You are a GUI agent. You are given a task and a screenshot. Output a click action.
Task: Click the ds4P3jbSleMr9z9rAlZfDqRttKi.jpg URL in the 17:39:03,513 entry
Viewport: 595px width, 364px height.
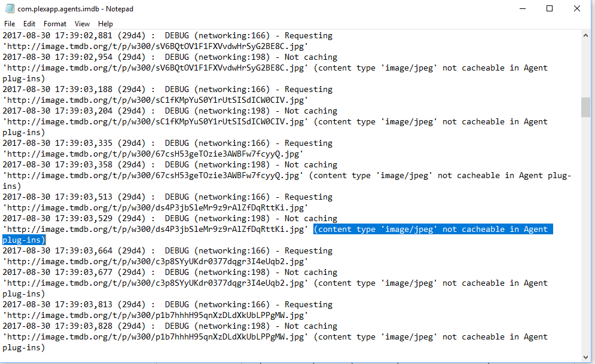155,208
